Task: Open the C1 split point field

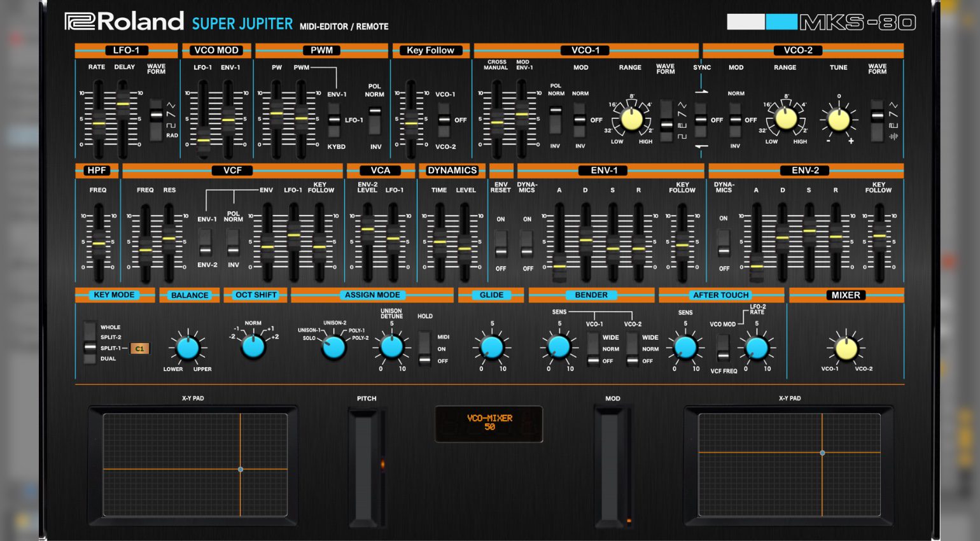Action: [x=139, y=348]
